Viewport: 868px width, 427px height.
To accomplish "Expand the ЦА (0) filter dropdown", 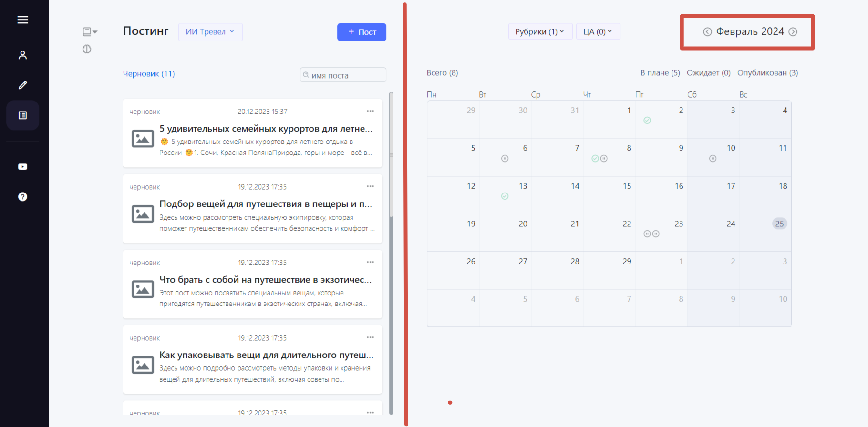I will point(598,31).
